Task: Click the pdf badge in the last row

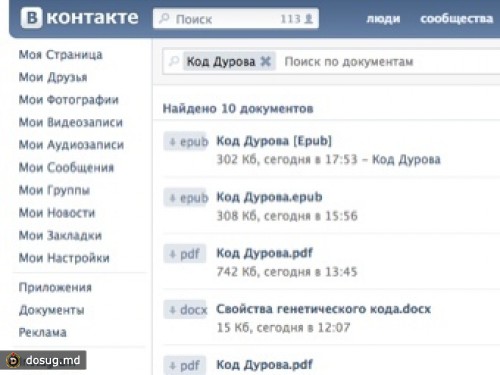Action: pyautogui.click(x=185, y=365)
